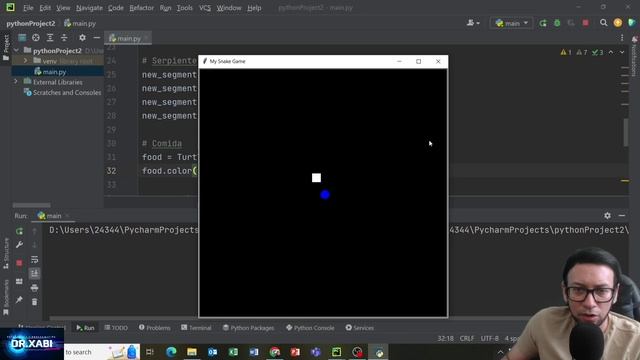Open the TODO tool window
Screen dimensions: 640x360
tap(116, 328)
